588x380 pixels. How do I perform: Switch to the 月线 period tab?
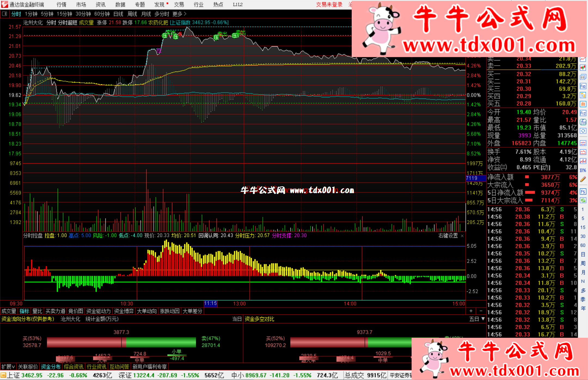[x=146, y=14]
